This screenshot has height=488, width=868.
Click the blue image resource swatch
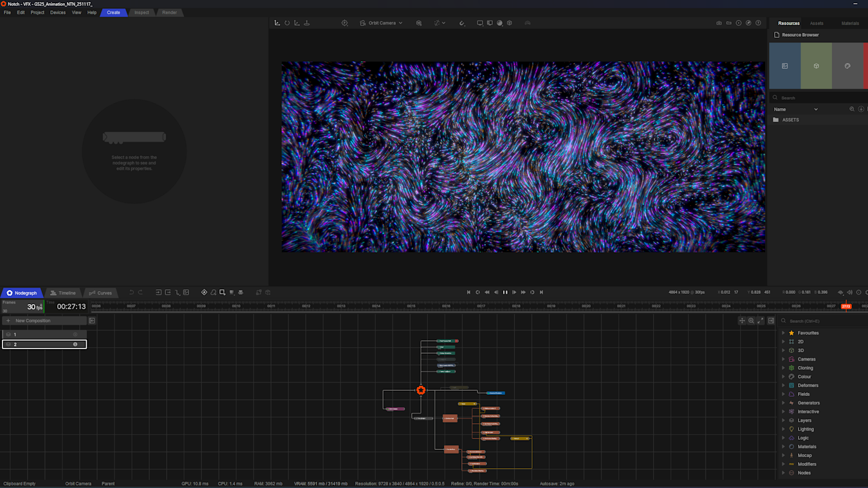[x=784, y=66]
